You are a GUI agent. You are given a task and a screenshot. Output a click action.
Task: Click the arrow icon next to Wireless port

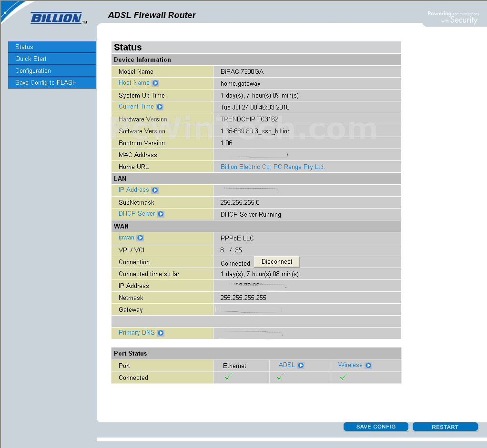[368, 365]
